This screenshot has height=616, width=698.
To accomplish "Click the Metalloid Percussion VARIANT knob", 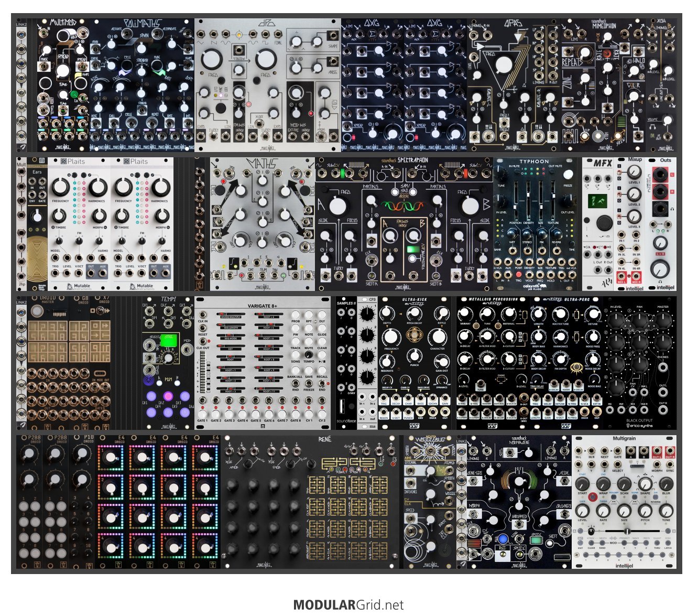I will point(464,315).
